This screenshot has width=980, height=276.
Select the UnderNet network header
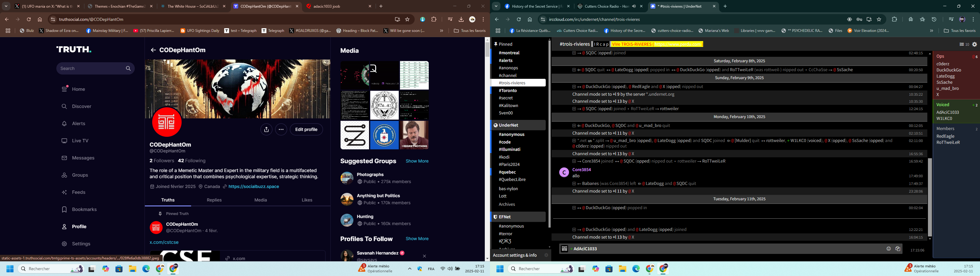pos(518,125)
